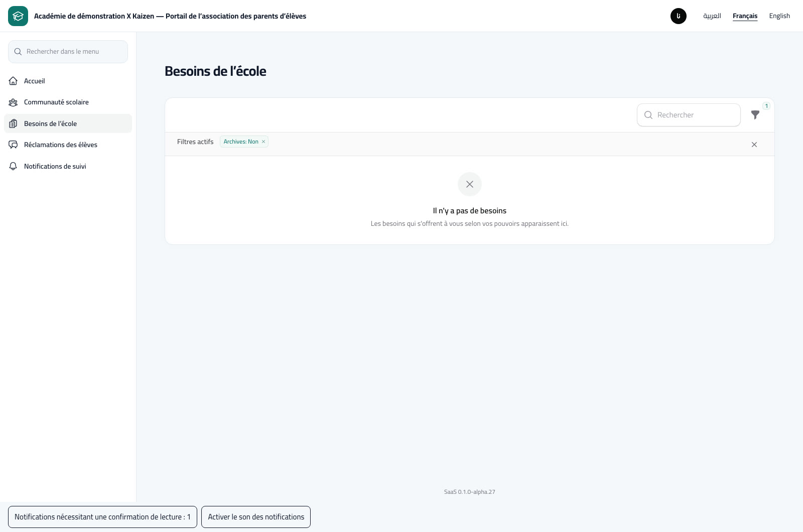Viewport: 803px width, 532px height.
Task: Go to the Accueil menu item
Action: click(68, 81)
